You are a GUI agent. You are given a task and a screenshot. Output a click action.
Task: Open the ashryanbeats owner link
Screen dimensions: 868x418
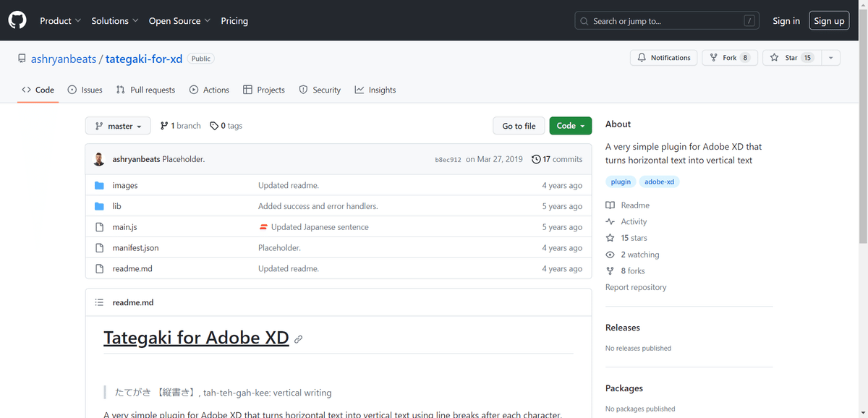64,59
